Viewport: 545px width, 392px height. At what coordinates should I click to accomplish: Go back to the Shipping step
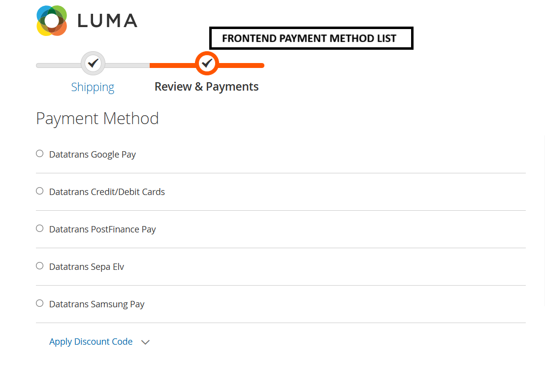click(93, 87)
